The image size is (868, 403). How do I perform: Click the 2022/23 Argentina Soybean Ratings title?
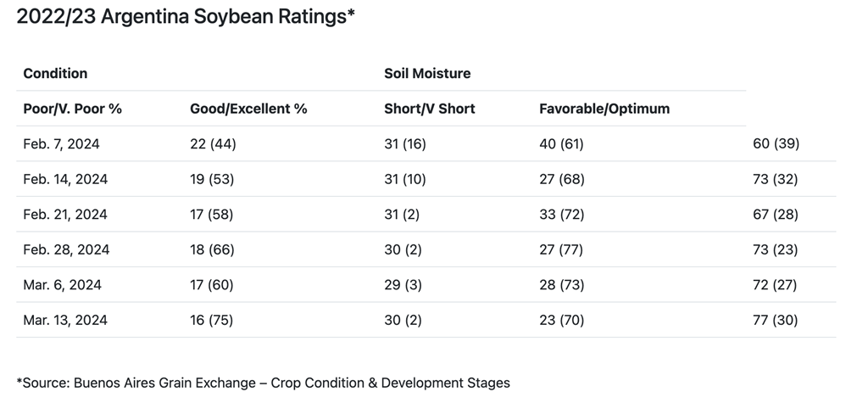[x=186, y=17]
